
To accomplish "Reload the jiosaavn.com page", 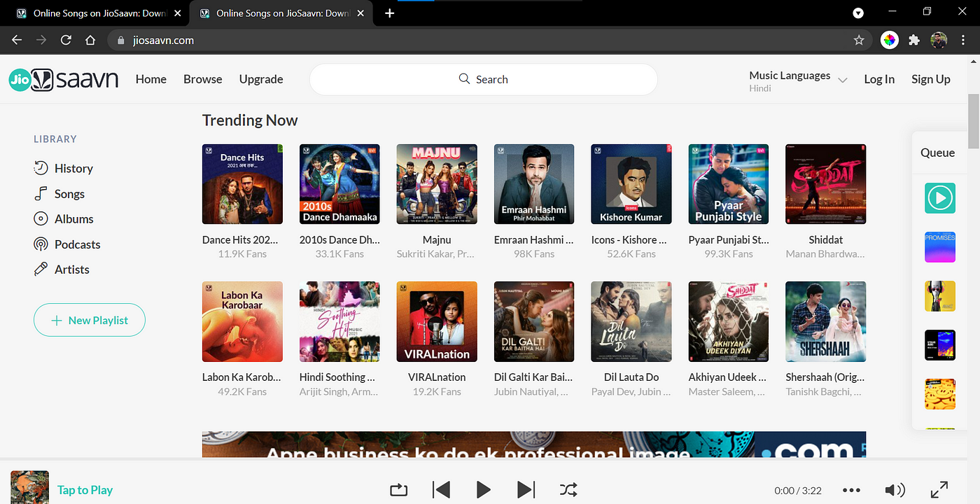I will pos(66,40).
